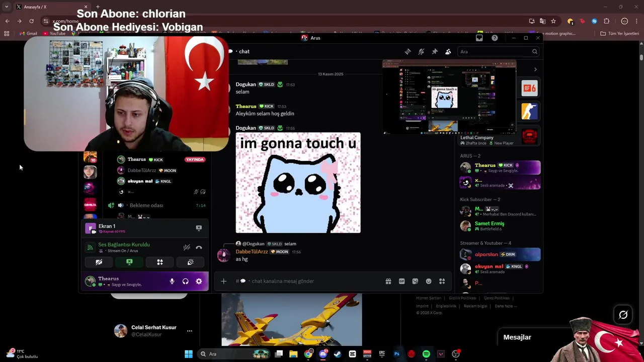
Task: Open Epic Games from the taskbar
Action: pyautogui.click(x=382, y=354)
